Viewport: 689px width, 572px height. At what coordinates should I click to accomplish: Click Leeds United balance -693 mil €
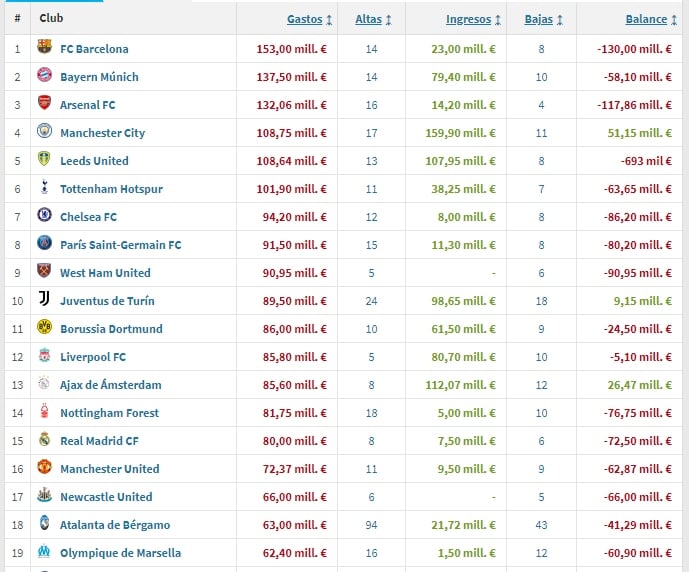tap(646, 161)
